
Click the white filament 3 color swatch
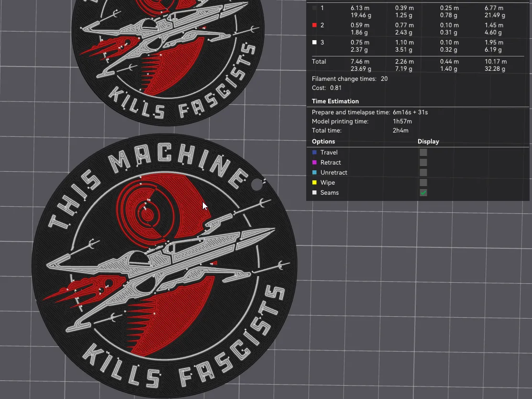(x=314, y=43)
